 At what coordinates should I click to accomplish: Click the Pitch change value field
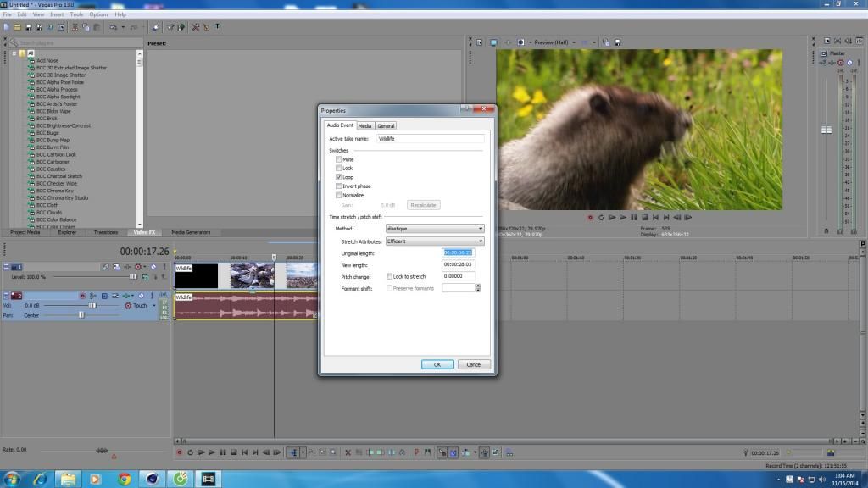pos(458,276)
